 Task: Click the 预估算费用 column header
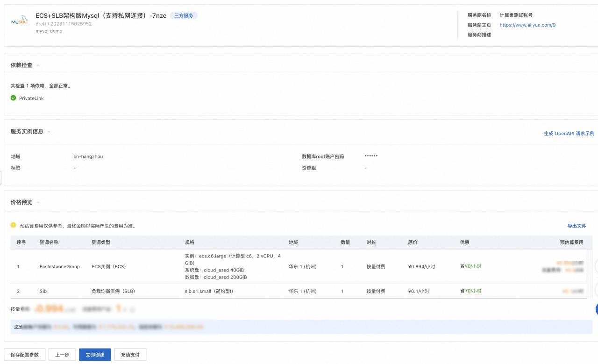coord(571,243)
